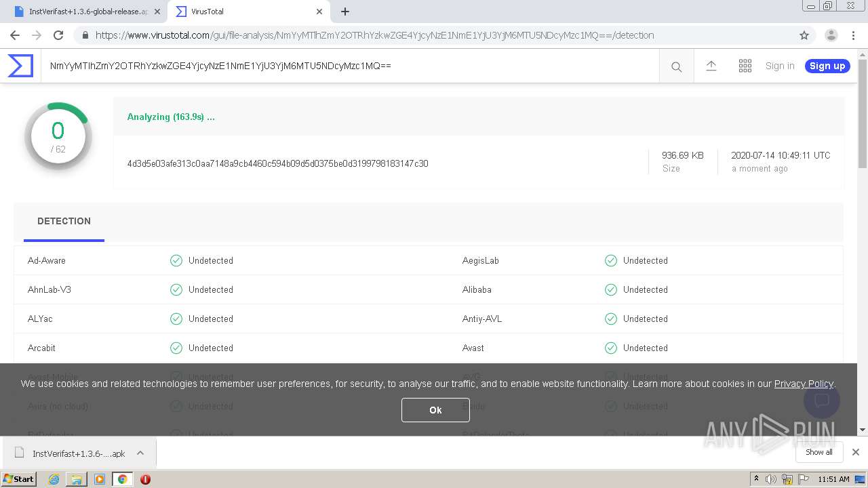Click the AhnLab-V3 Undetected check icon
The height and width of the screenshot is (488, 868).
[176, 289]
